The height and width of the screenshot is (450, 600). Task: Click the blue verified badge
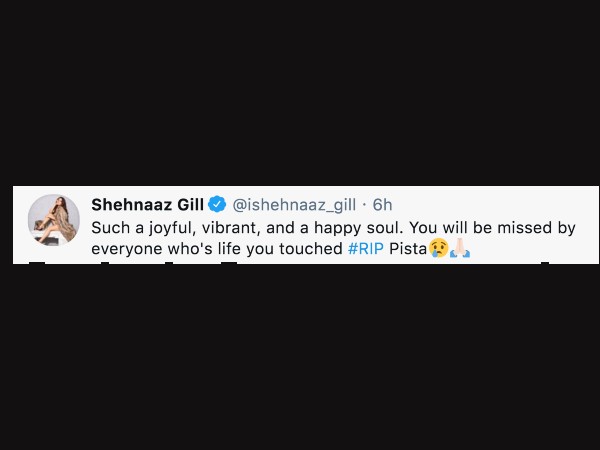pos(217,204)
